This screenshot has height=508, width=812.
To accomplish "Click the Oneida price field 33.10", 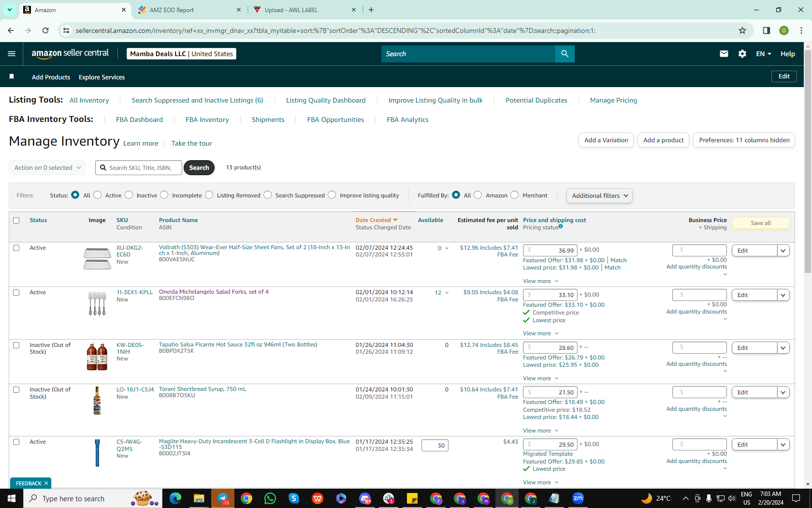I will tap(550, 295).
